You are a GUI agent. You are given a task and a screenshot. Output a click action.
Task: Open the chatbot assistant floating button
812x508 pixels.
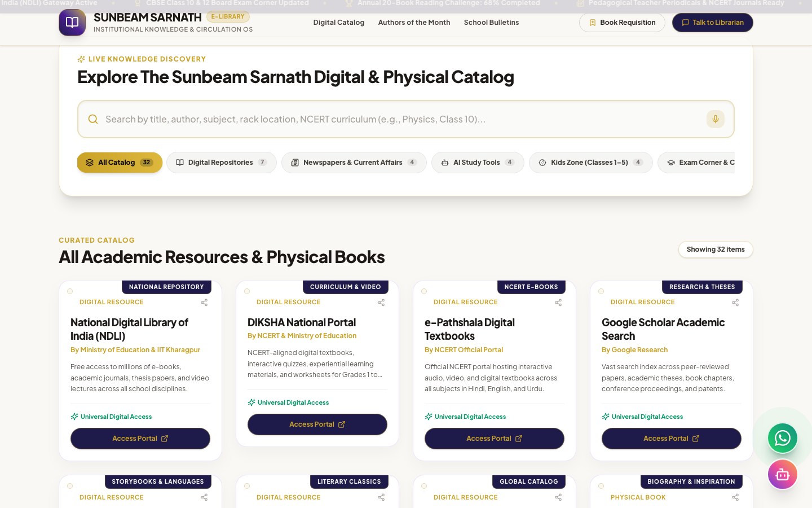(783, 475)
